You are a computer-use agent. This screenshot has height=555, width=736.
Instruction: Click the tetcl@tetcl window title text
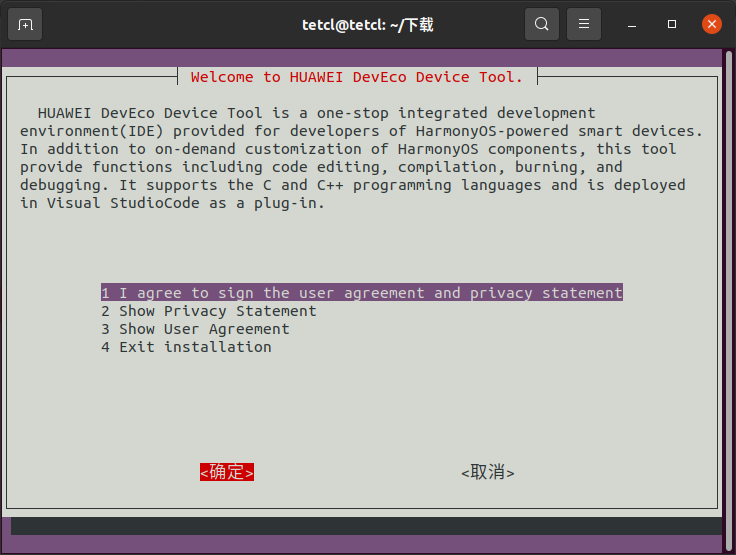368,24
